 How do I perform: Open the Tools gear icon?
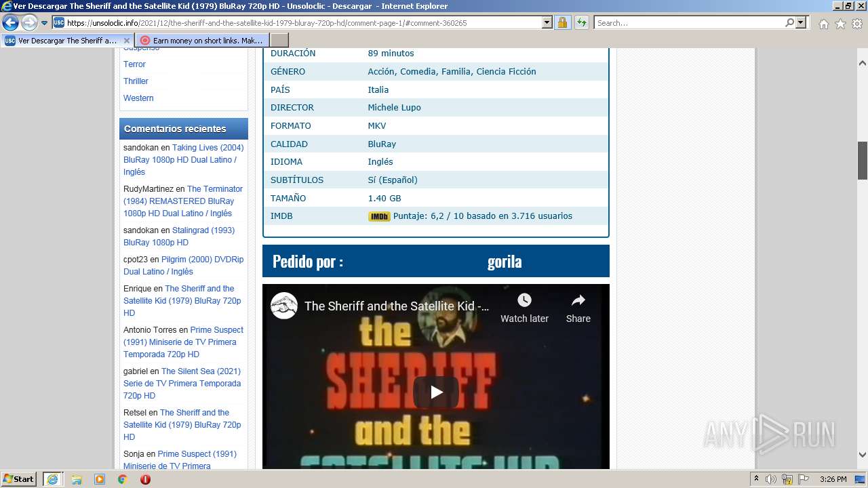[x=856, y=24]
